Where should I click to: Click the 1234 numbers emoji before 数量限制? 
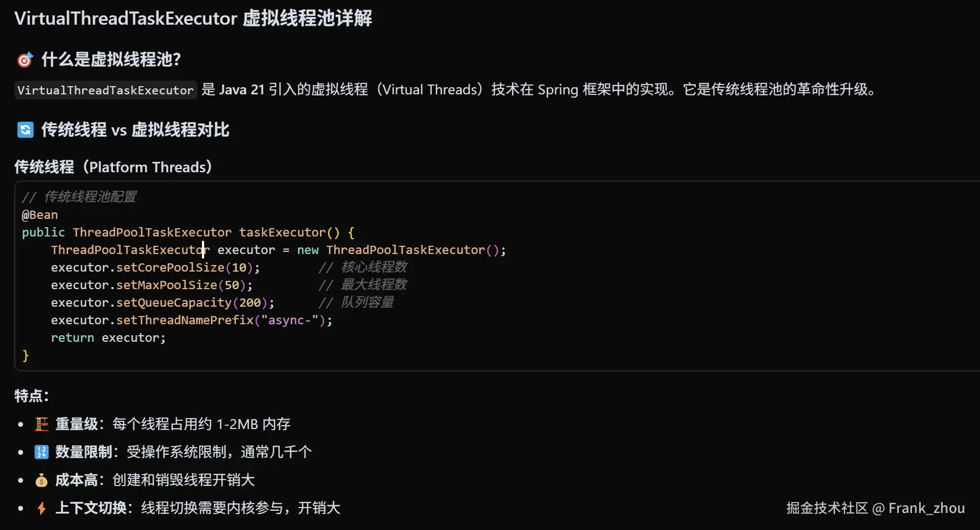click(x=42, y=452)
